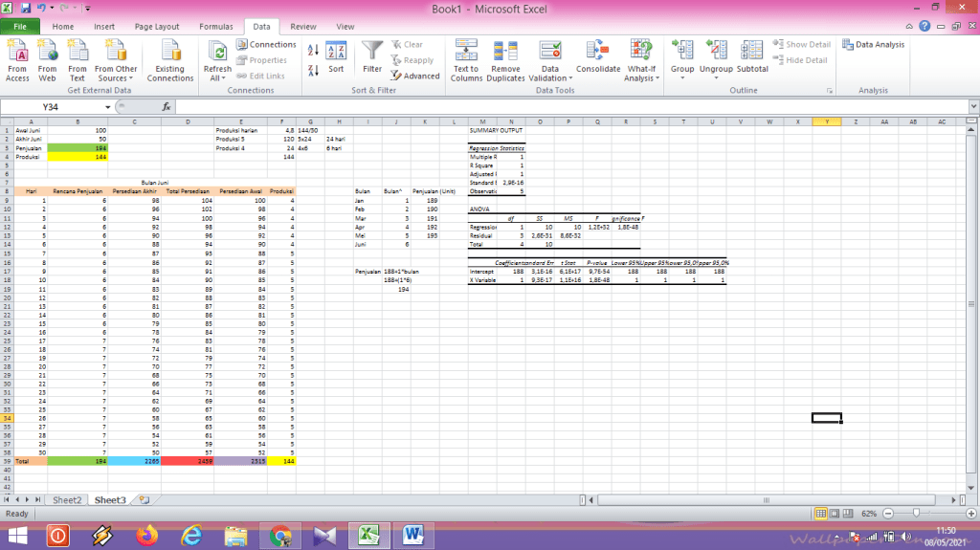Image resolution: width=980 pixels, height=550 pixels.
Task: Click Remove Duplicates in Data Tools
Action: 505,59
